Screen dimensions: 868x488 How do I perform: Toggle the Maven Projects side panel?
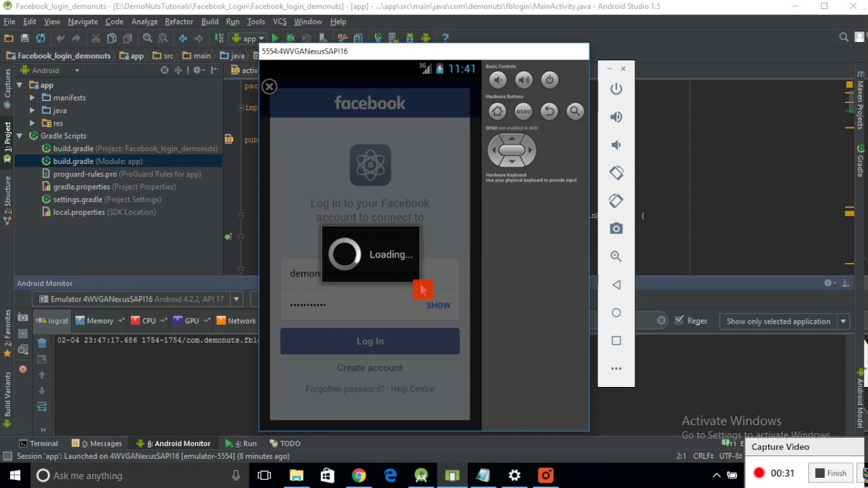(x=860, y=100)
